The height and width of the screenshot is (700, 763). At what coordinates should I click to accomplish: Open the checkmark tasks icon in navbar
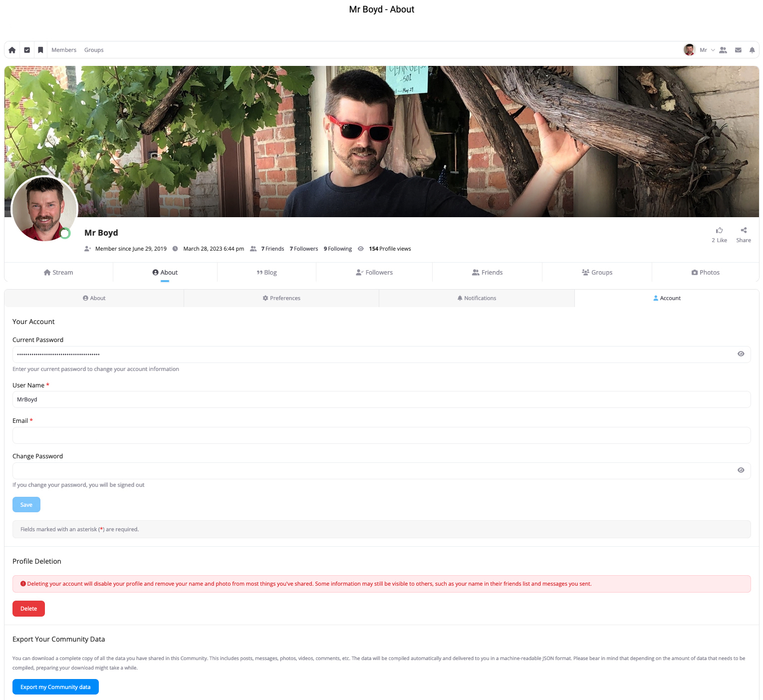(27, 50)
